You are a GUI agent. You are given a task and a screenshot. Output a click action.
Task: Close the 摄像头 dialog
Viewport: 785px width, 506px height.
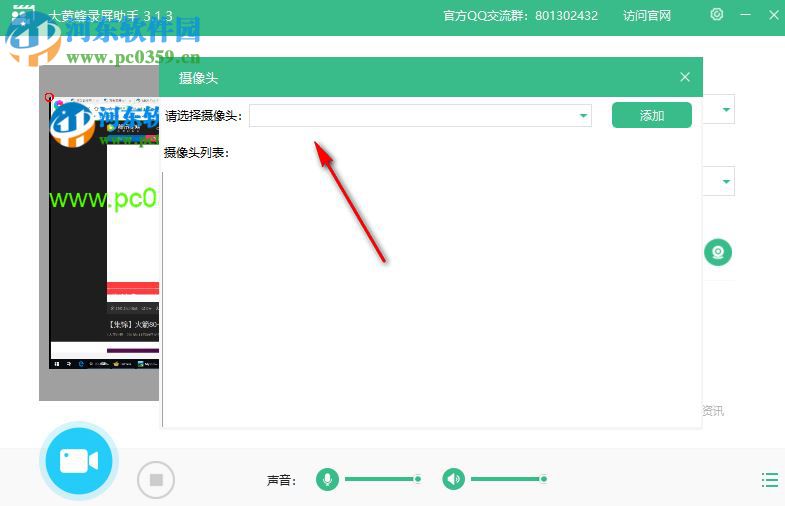point(685,77)
